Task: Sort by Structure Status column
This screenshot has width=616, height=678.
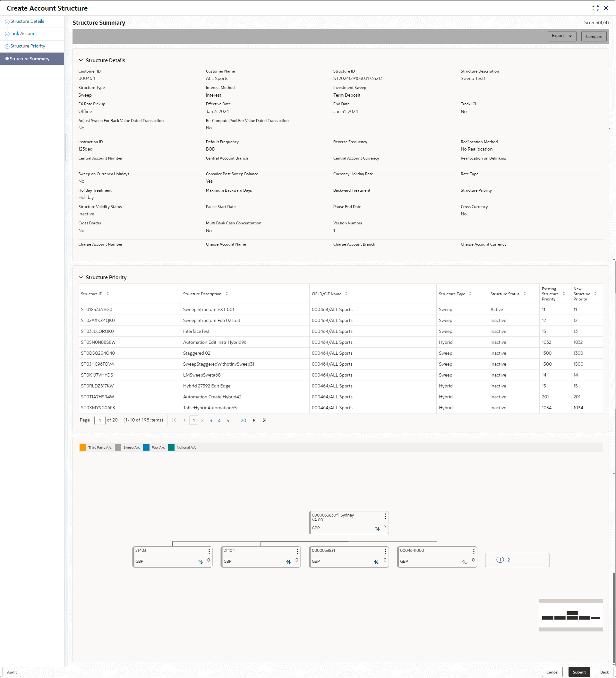Action: [524, 294]
